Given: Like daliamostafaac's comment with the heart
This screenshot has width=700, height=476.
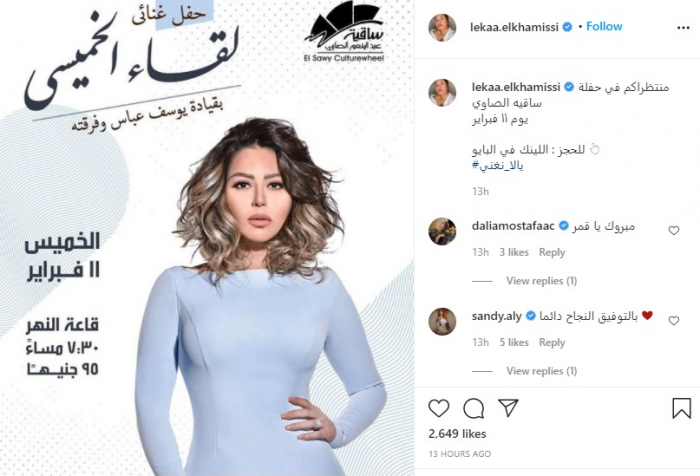Looking at the screenshot, I should pyautogui.click(x=674, y=230).
